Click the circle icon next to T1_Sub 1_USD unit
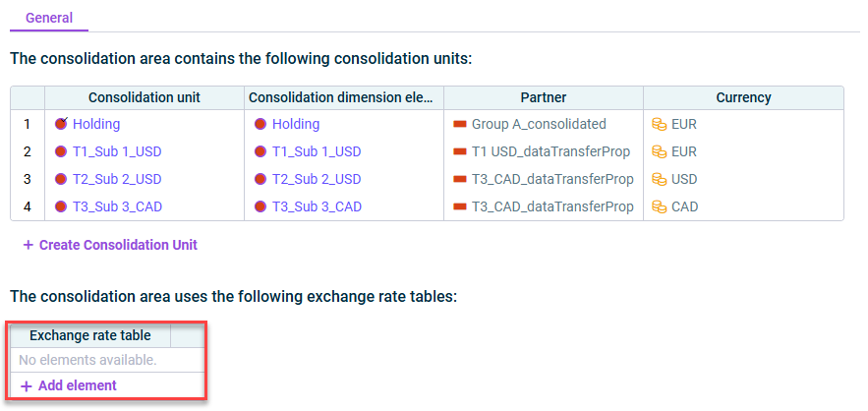This screenshot has height=411, width=868. 61,151
